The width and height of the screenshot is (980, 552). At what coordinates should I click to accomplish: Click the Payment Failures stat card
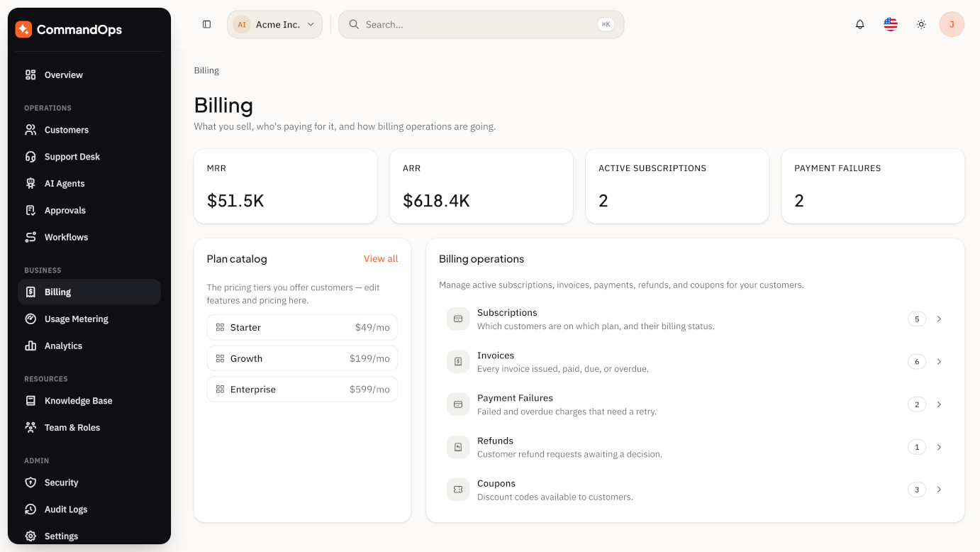pos(873,186)
